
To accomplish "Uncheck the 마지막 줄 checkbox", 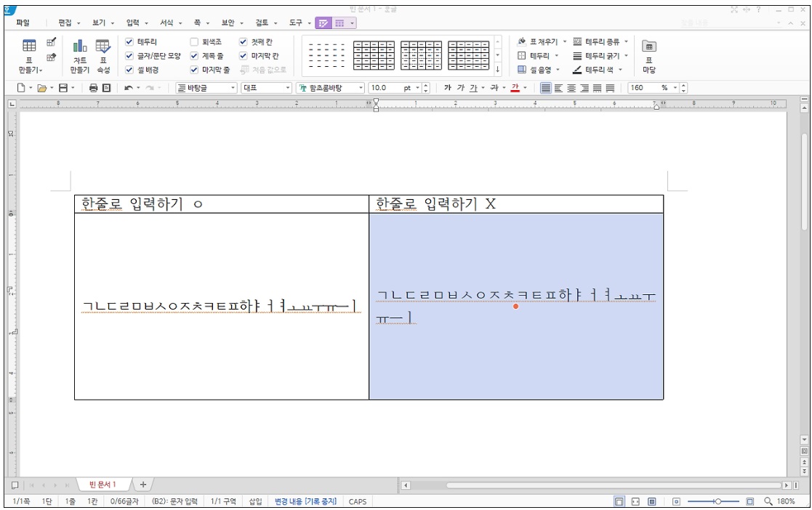I will coord(194,70).
